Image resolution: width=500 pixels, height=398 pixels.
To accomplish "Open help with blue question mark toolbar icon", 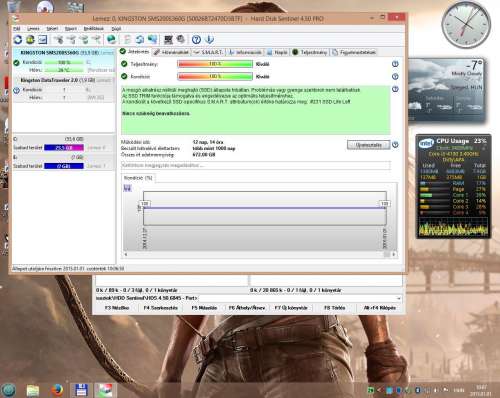I will pos(196,40).
